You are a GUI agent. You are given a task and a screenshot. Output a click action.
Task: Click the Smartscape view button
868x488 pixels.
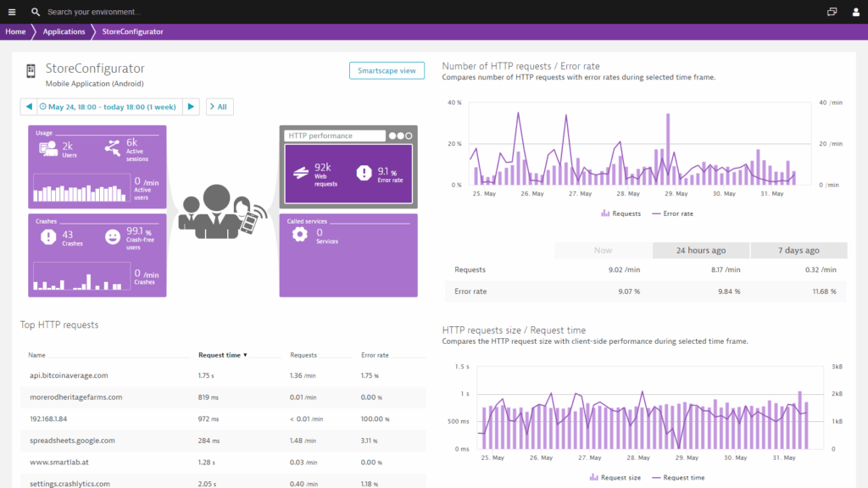pos(387,70)
